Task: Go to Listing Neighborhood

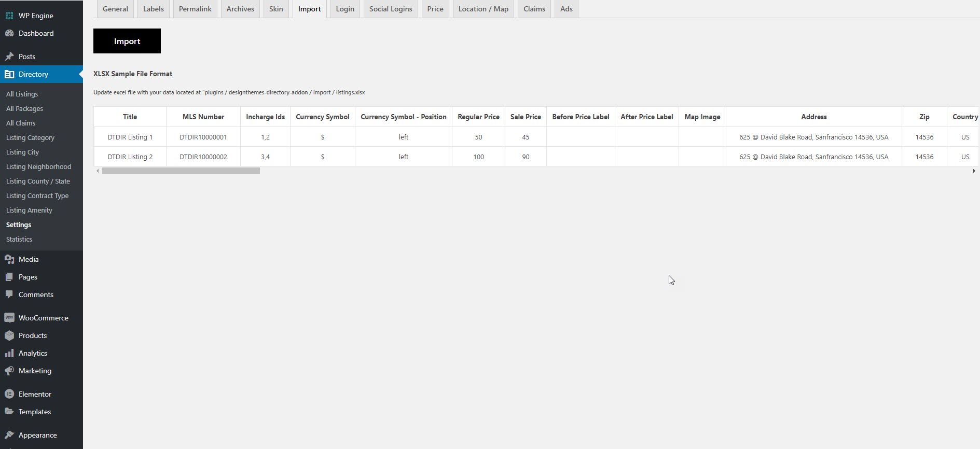Action: point(39,166)
